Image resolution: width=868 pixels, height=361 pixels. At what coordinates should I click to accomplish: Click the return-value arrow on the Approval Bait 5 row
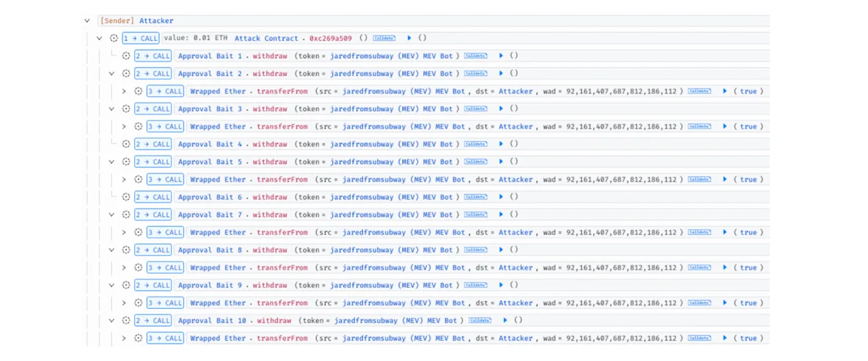(x=500, y=162)
